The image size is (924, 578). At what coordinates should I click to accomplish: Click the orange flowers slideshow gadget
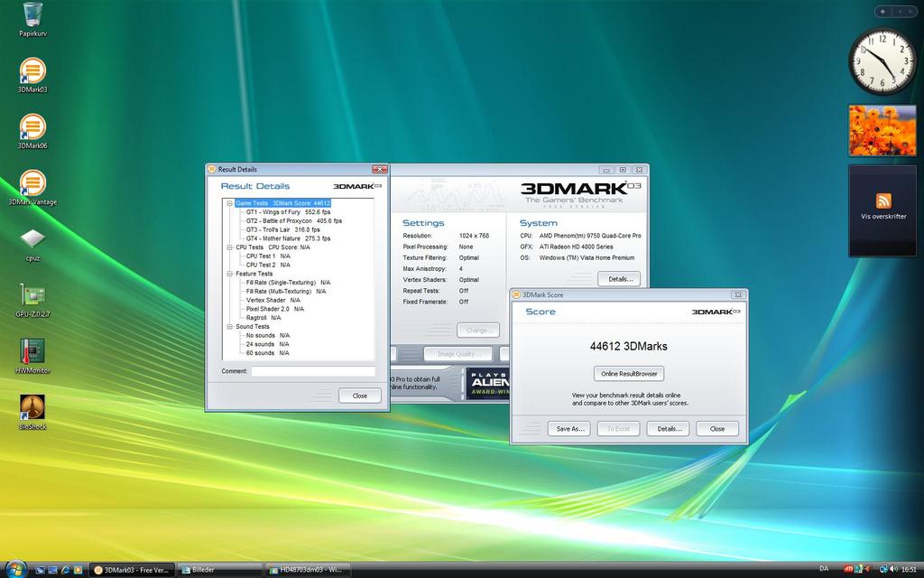click(x=882, y=130)
